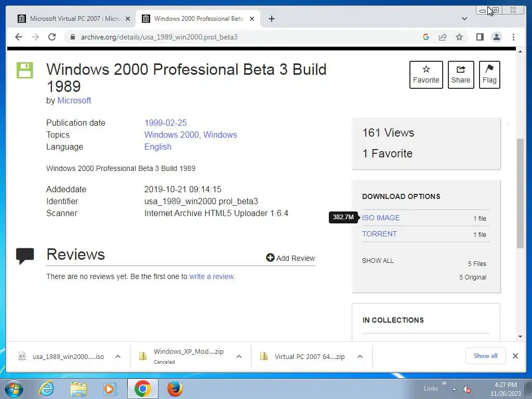Open the Chrome side panel icon
532x399 pixels.
pyautogui.click(x=480, y=37)
